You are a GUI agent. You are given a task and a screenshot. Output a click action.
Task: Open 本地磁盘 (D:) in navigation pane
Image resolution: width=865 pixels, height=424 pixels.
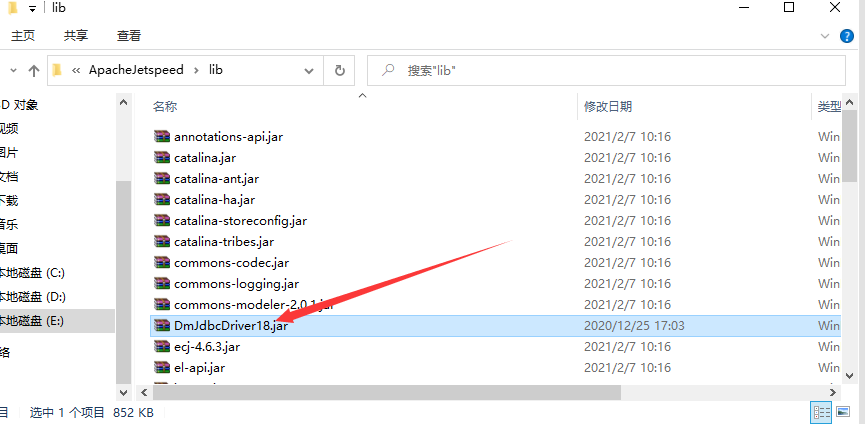[33, 297]
